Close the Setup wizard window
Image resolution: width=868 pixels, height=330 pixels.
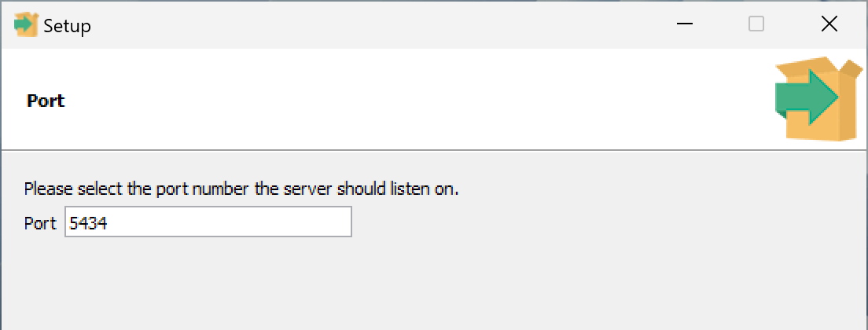(829, 25)
